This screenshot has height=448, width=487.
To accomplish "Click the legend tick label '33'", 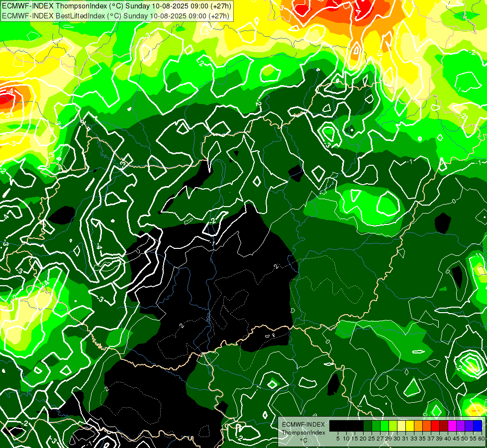I will (x=414, y=439).
